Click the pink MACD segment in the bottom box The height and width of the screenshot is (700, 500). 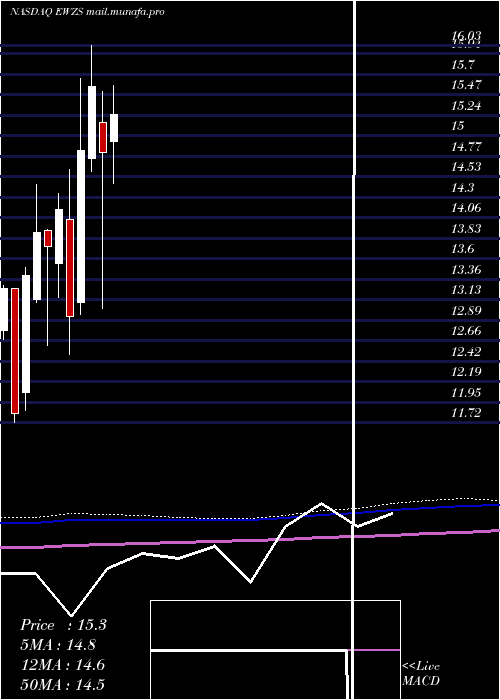click(374, 650)
